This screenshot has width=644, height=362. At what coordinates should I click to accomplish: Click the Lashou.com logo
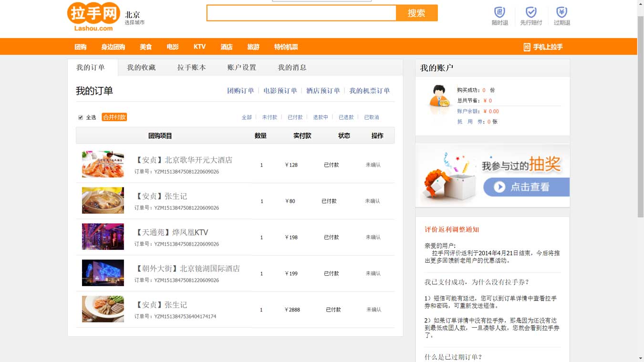[93, 17]
